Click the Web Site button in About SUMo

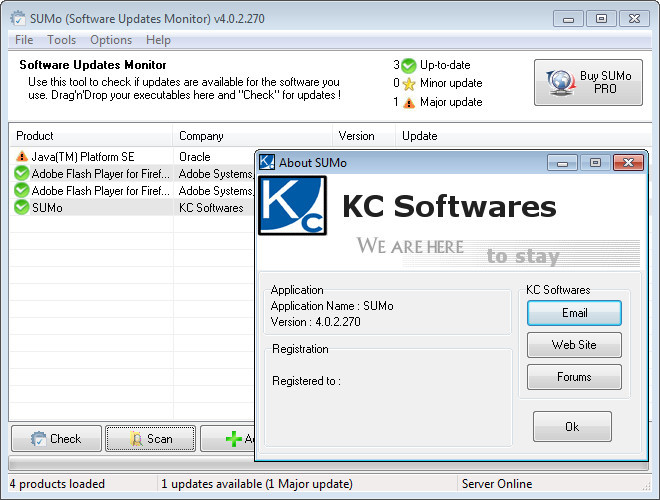pos(574,345)
